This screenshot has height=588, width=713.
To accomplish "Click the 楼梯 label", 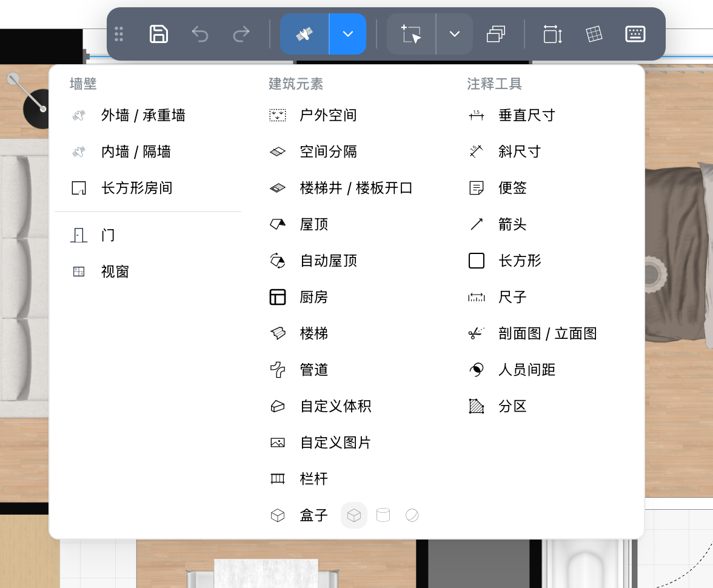I will [x=314, y=333].
